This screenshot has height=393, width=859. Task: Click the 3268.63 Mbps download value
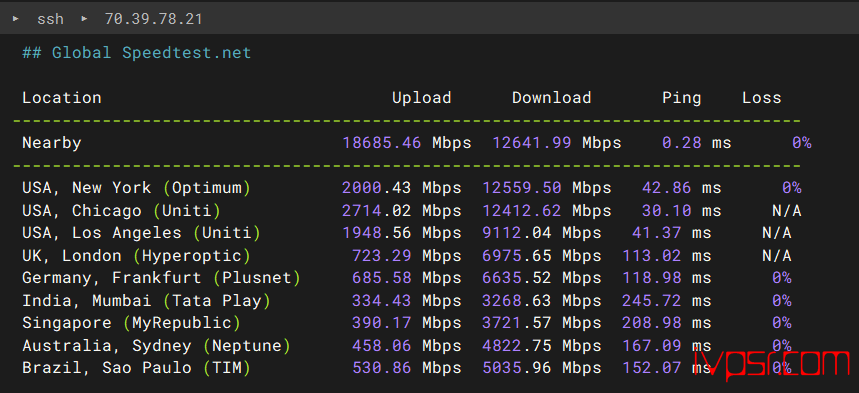pos(542,300)
